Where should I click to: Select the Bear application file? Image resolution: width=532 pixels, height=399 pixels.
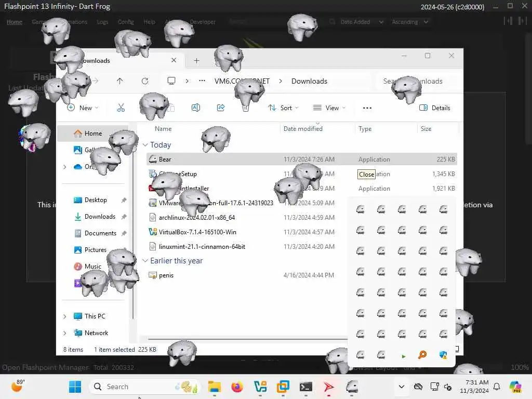(x=302, y=159)
